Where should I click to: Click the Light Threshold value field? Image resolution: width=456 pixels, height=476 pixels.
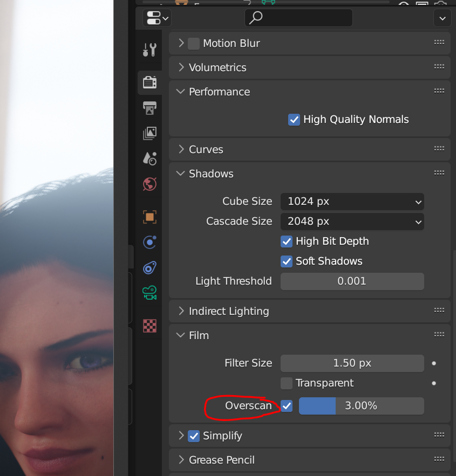[352, 281]
